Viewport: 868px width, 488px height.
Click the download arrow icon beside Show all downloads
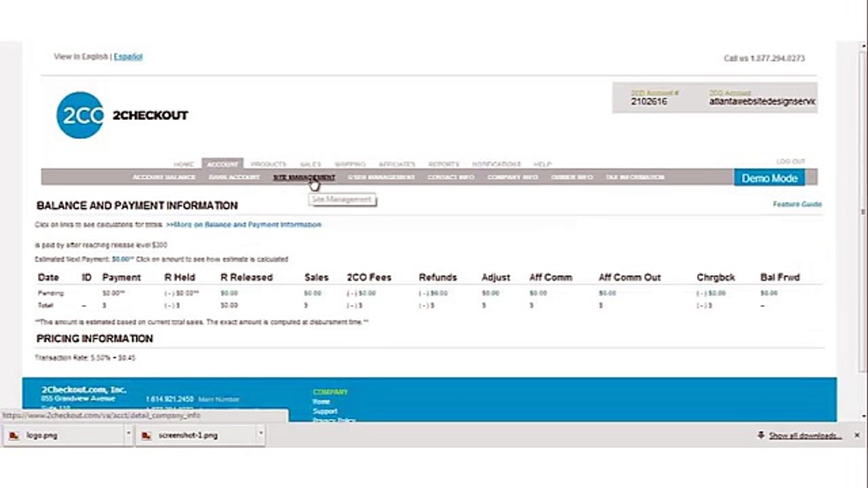click(762, 435)
